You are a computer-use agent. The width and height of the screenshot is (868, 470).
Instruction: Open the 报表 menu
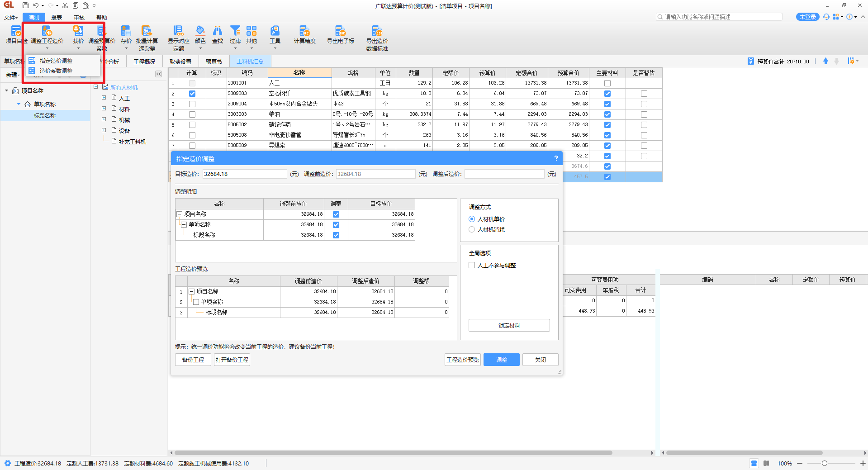[x=57, y=17]
